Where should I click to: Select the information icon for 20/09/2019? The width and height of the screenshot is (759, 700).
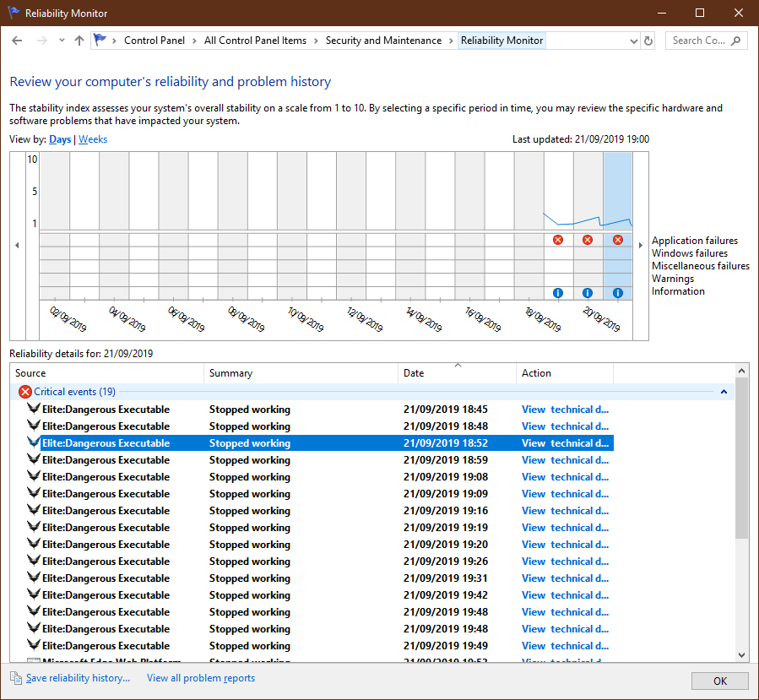click(x=588, y=293)
